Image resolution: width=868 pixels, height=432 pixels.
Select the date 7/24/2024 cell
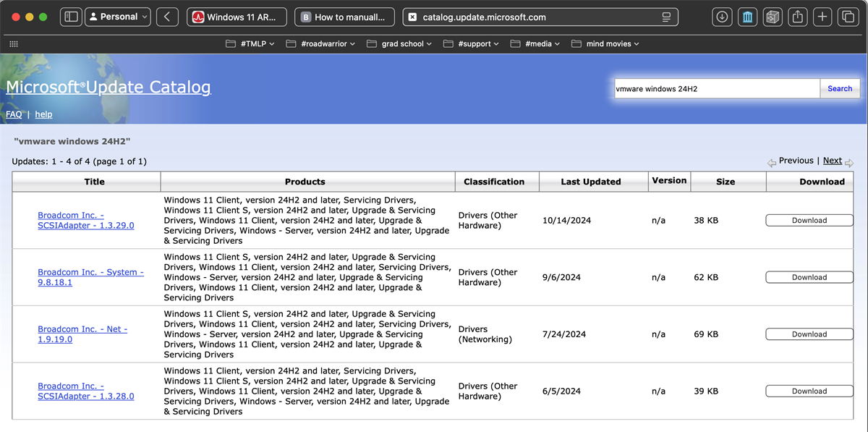[x=564, y=334]
